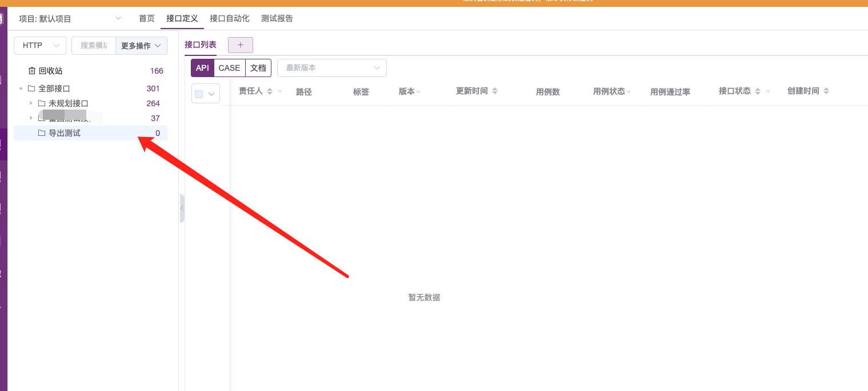Switch to the 文档 view button
This screenshot has height=391, width=868.
click(x=258, y=68)
